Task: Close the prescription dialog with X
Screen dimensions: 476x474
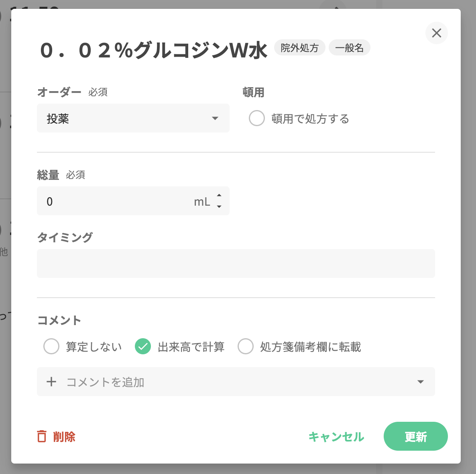Action: coord(436,33)
